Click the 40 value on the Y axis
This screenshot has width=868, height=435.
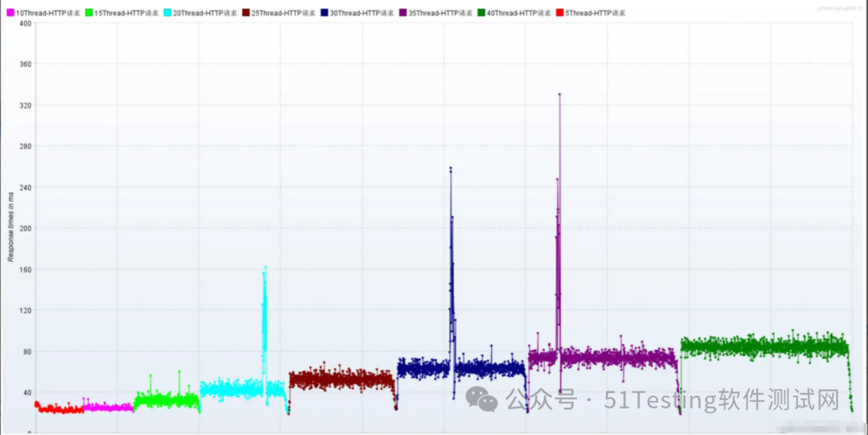[28, 392]
